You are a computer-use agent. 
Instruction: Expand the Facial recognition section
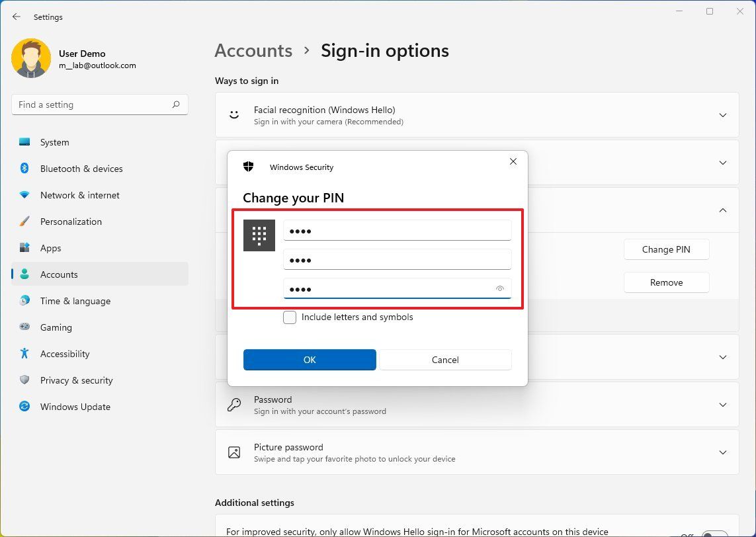tap(723, 114)
